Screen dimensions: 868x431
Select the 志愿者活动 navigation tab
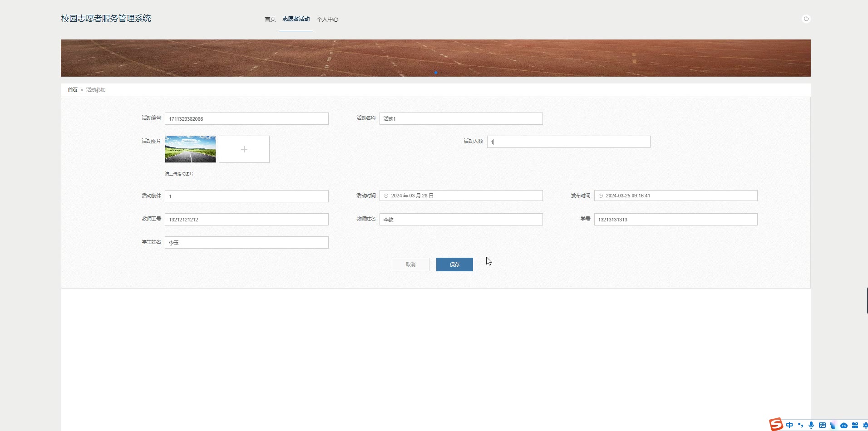point(296,19)
